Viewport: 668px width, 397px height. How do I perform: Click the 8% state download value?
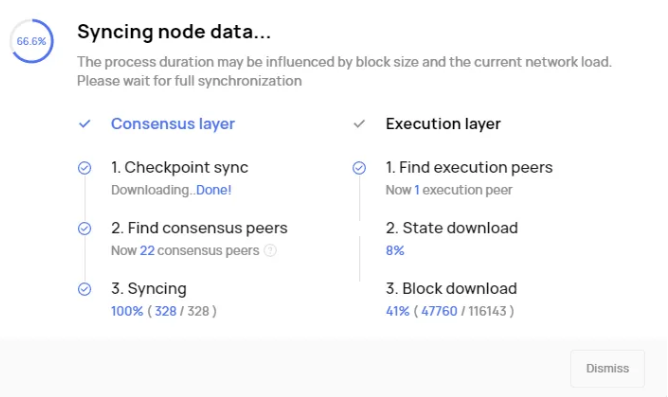click(x=395, y=250)
